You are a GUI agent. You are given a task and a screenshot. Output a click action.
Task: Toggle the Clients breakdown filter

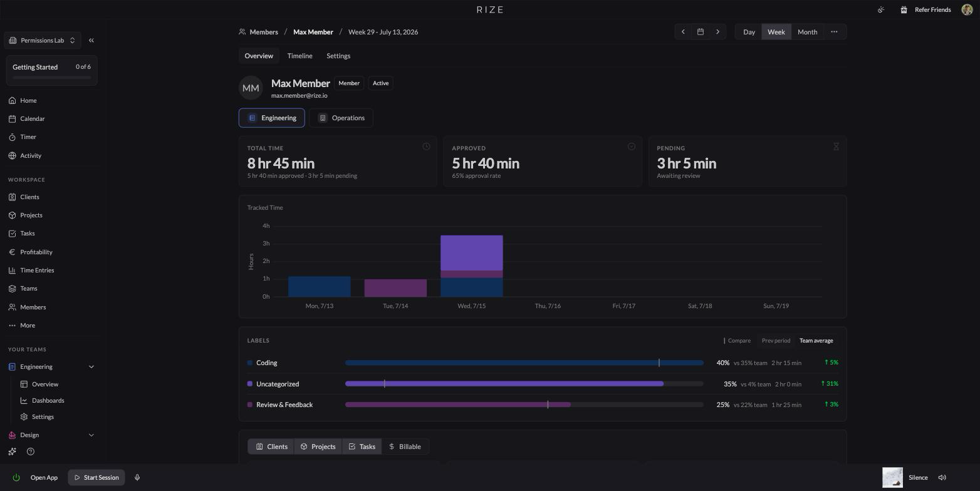coord(271,447)
